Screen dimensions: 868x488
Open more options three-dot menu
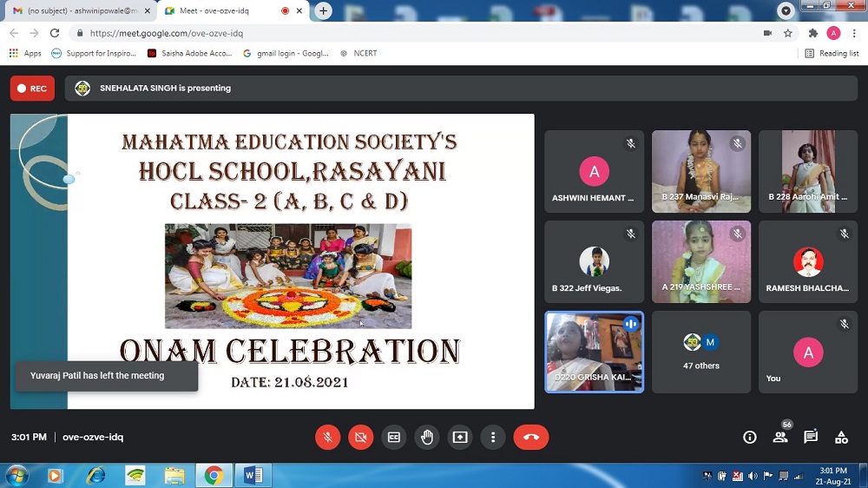pyautogui.click(x=493, y=438)
